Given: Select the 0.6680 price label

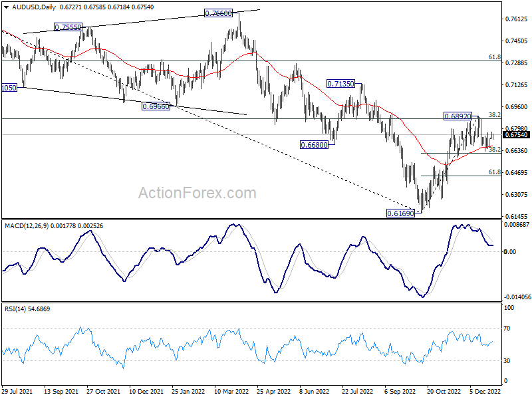Looking at the screenshot, I should click(313, 145).
